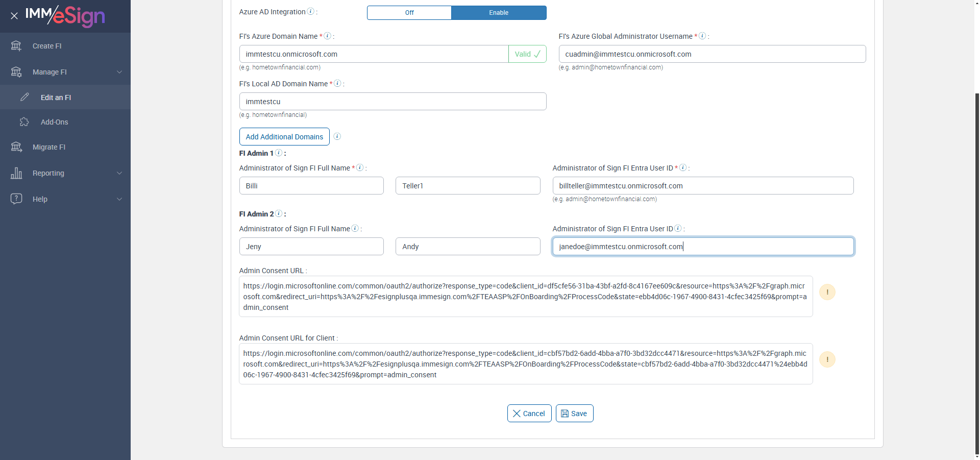
Task: Turn Azure AD Integration Off
Action: (409, 13)
